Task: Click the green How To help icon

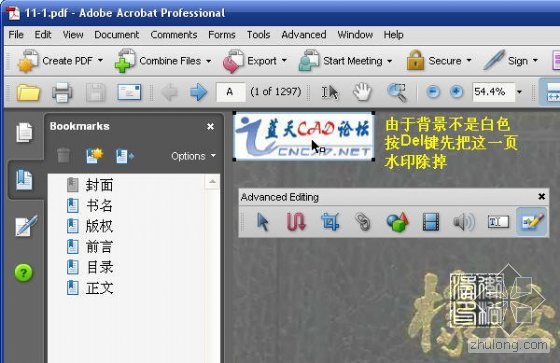Action: click(24, 273)
